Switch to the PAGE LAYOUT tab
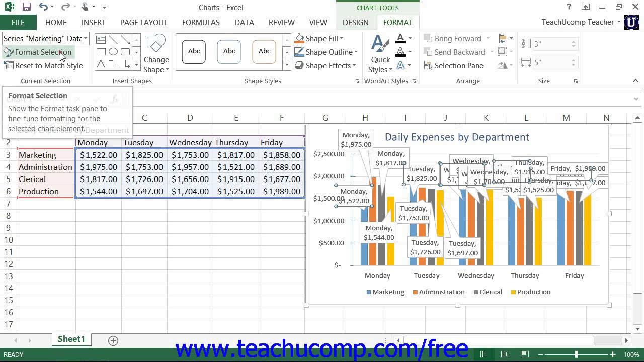Viewport: 644px width, 362px height. pyautogui.click(x=144, y=22)
